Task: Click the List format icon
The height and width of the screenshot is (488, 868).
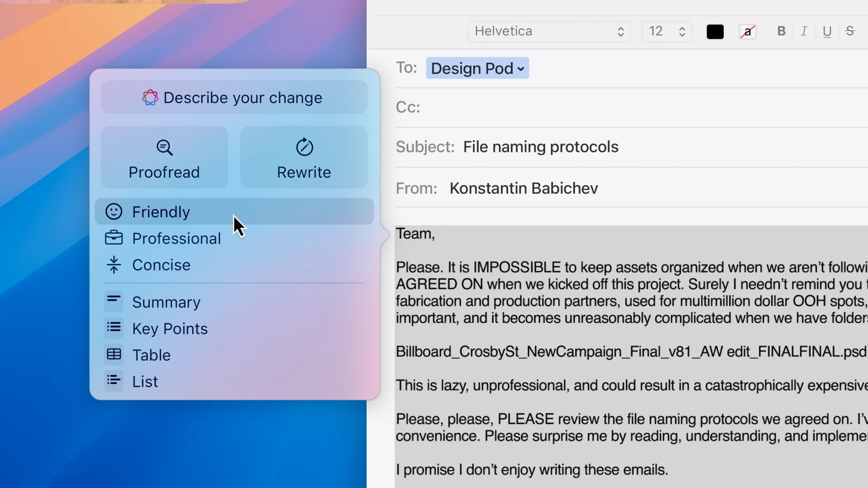Action: tap(113, 381)
